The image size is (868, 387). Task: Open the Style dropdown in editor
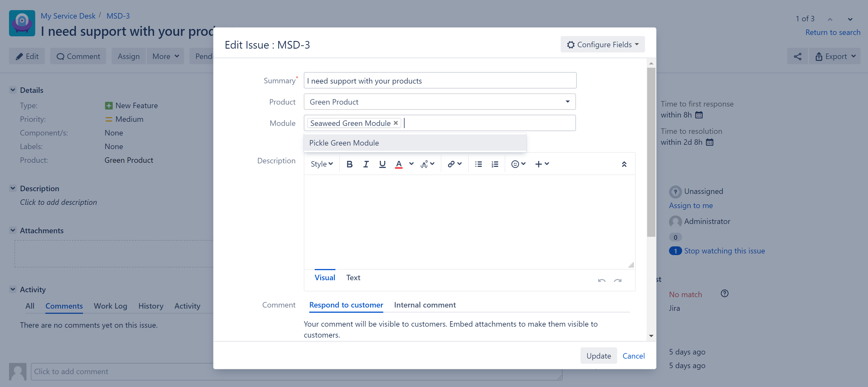(x=322, y=164)
